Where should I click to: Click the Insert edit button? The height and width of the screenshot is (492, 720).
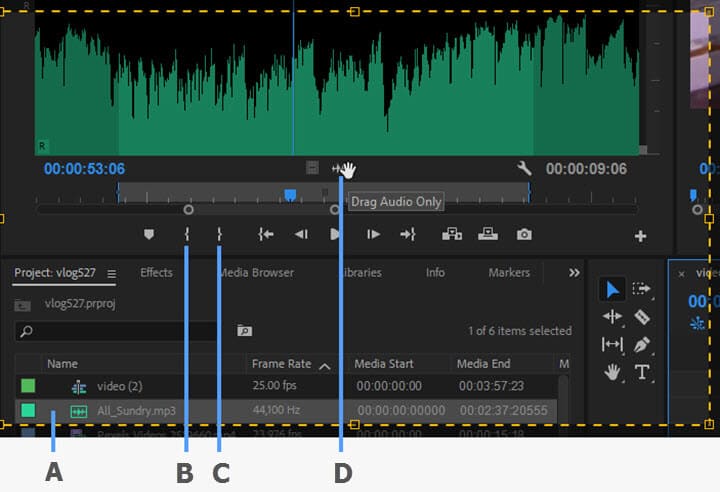click(451, 235)
